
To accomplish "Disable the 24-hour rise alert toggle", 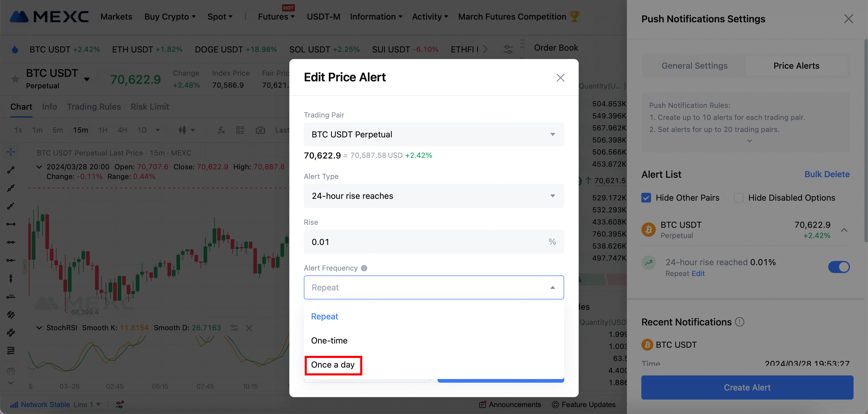I will click(838, 267).
